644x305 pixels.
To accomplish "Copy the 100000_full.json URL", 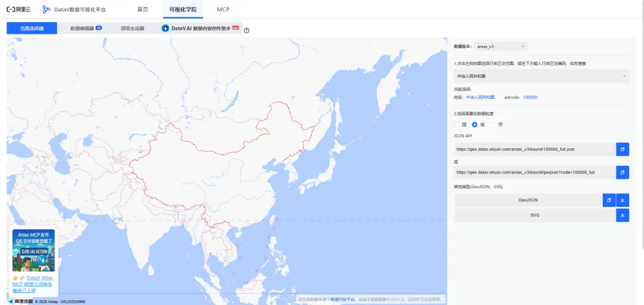I will pyautogui.click(x=623, y=149).
